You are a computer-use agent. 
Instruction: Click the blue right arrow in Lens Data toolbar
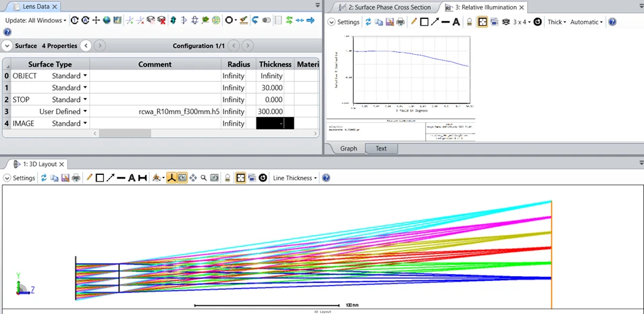point(311,20)
